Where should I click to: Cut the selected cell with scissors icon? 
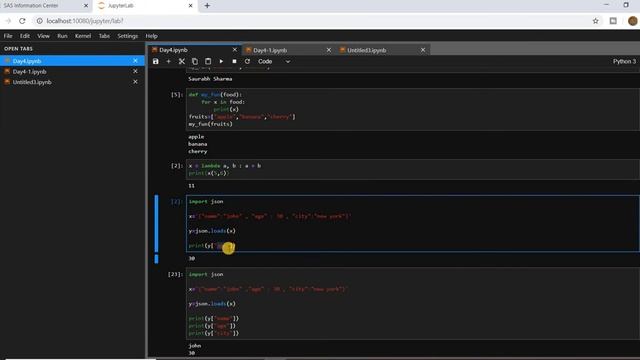point(182,61)
